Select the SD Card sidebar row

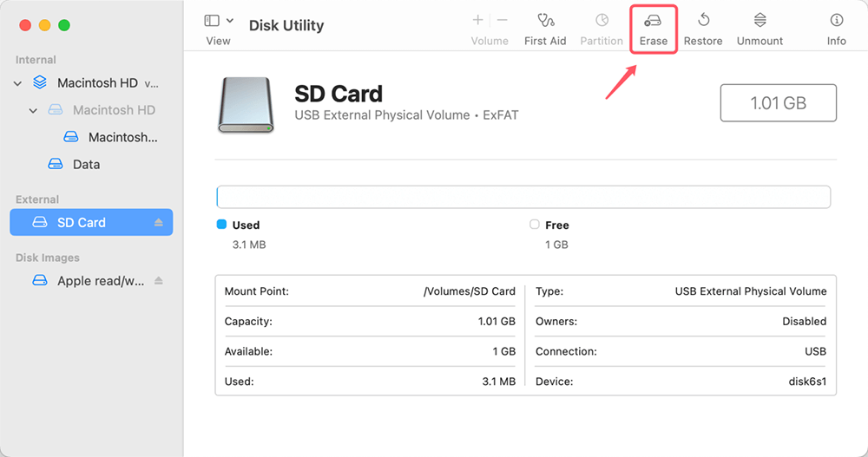(91, 222)
